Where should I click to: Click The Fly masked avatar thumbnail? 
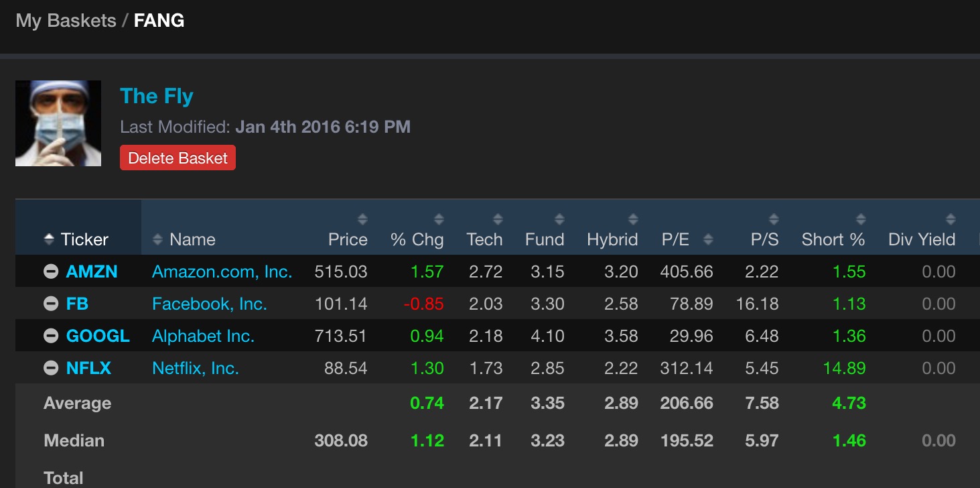[58, 123]
